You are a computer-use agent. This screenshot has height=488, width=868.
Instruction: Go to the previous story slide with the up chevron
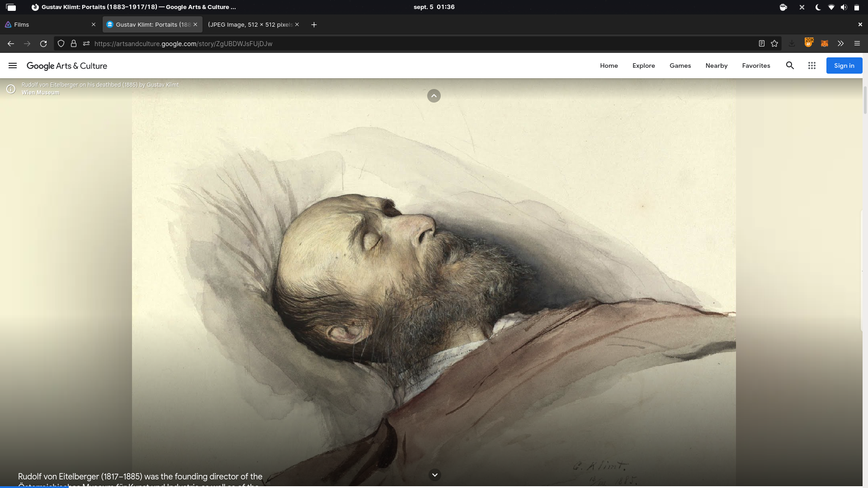click(434, 96)
